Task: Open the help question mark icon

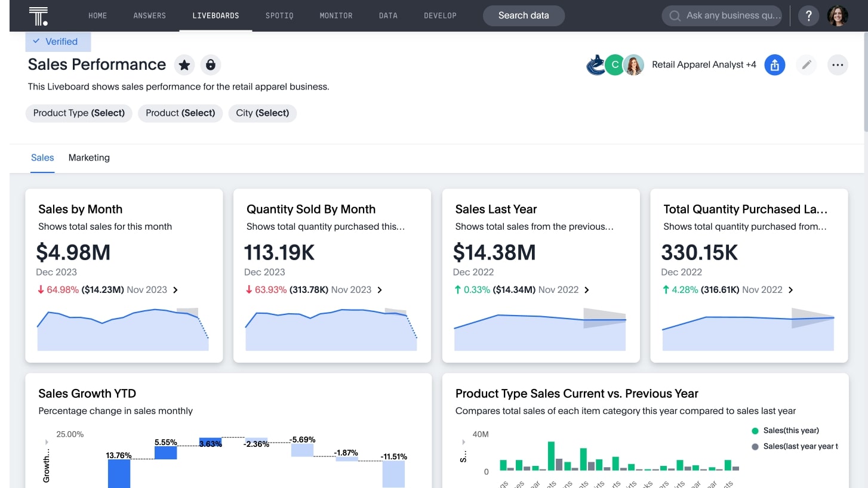Action: pyautogui.click(x=809, y=16)
